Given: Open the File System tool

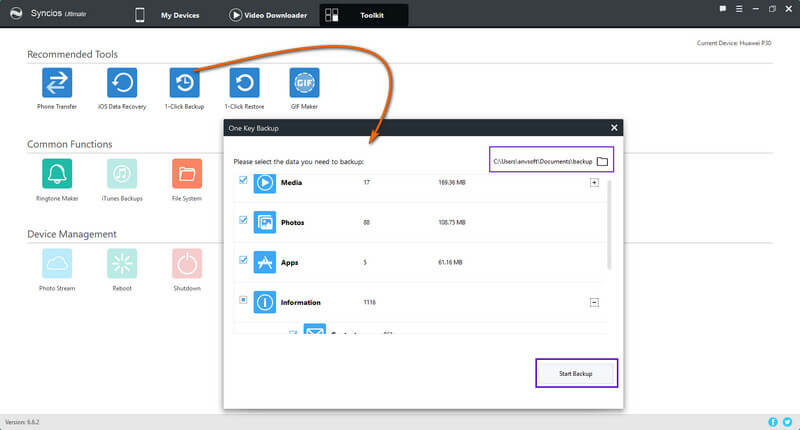Looking at the screenshot, I should [x=187, y=173].
